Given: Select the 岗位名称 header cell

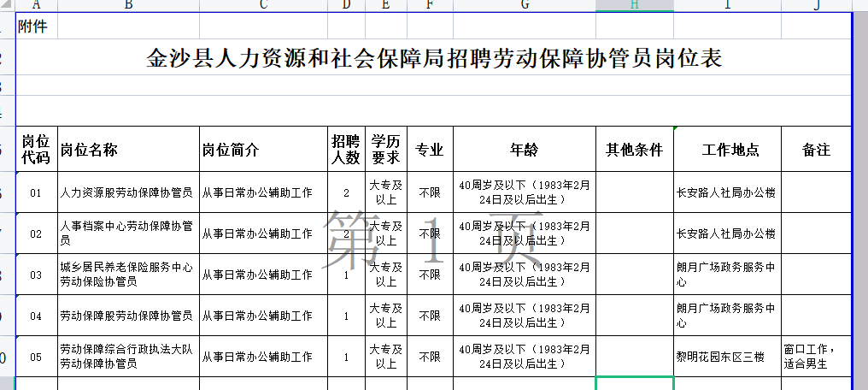Looking at the screenshot, I should point(128,150).
